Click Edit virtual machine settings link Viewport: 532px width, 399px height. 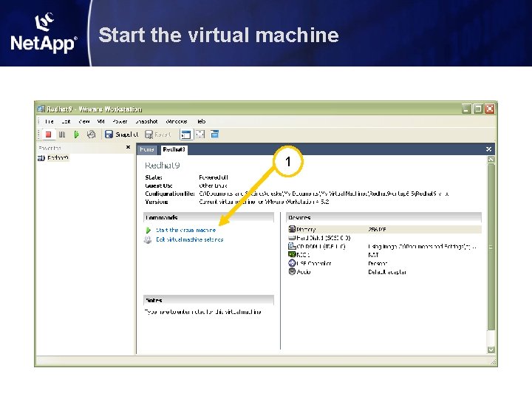pyautogui.click(x=190, y=239)
